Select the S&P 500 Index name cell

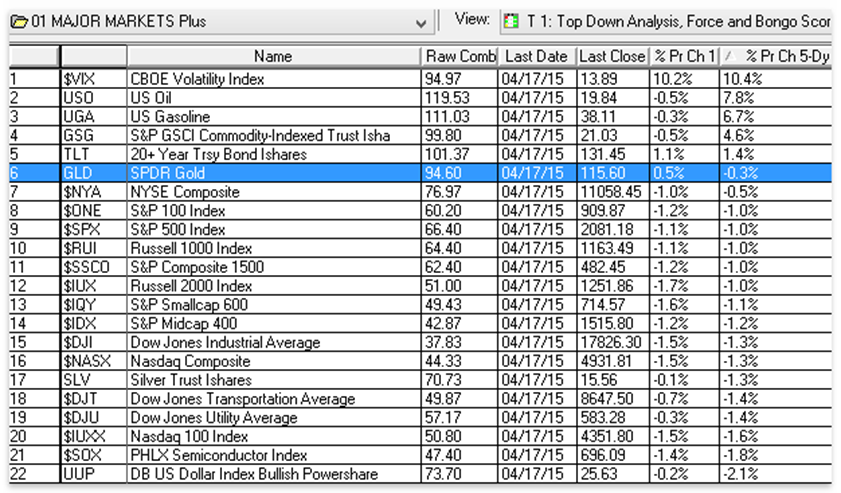(274, 230)
